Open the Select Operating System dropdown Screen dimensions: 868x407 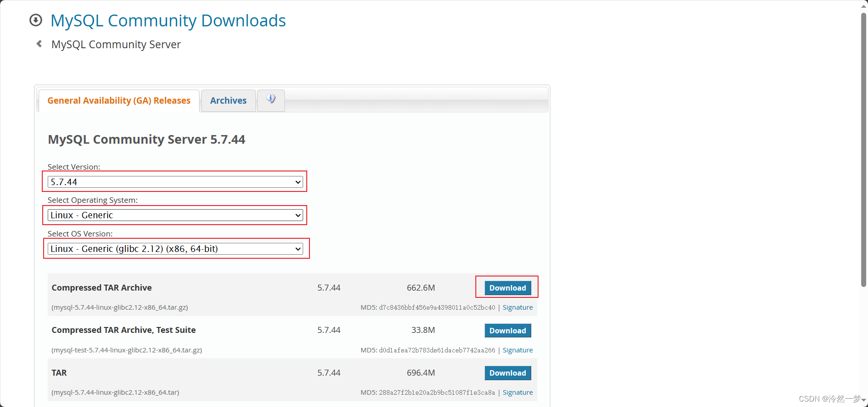175,215
